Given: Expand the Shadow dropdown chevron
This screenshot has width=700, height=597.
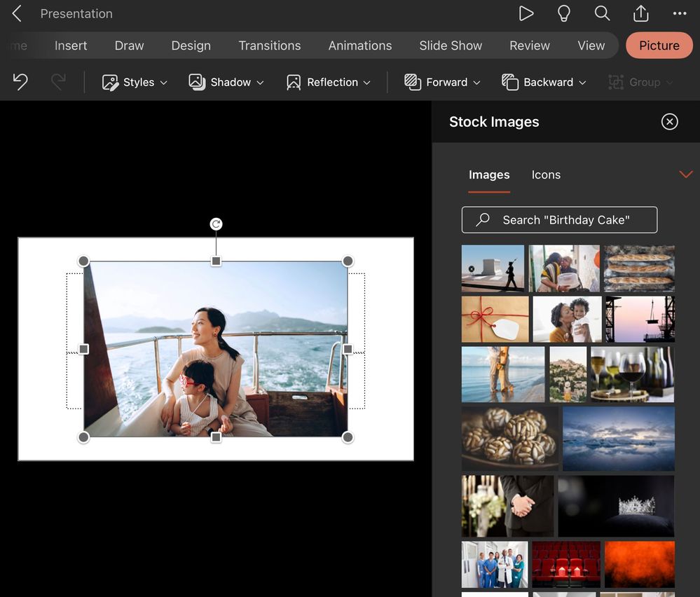Looking at the screenshot, I should 260,83.
